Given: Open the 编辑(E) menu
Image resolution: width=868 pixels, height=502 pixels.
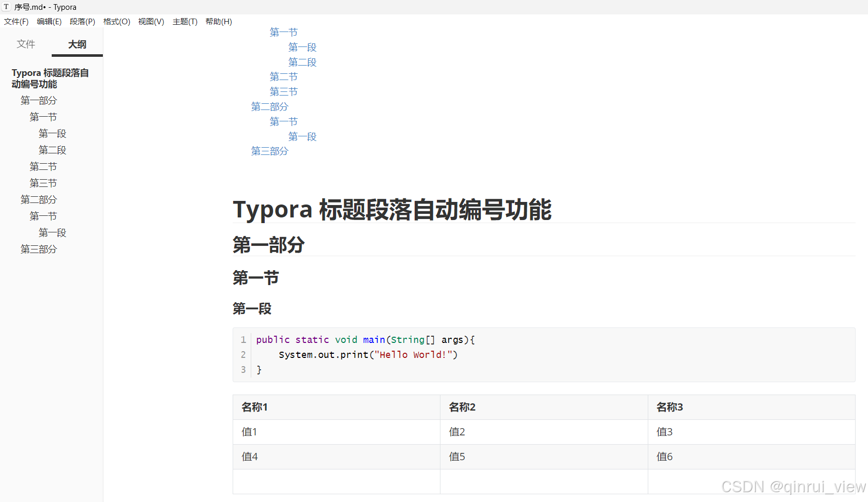Looking at the screenshot, I should [x=49, y=22].
